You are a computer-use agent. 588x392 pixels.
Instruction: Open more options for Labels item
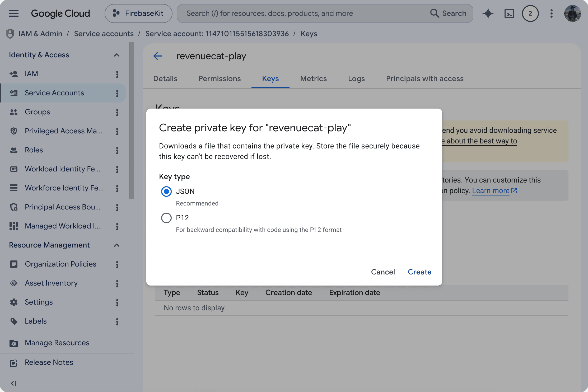(117, 321)
